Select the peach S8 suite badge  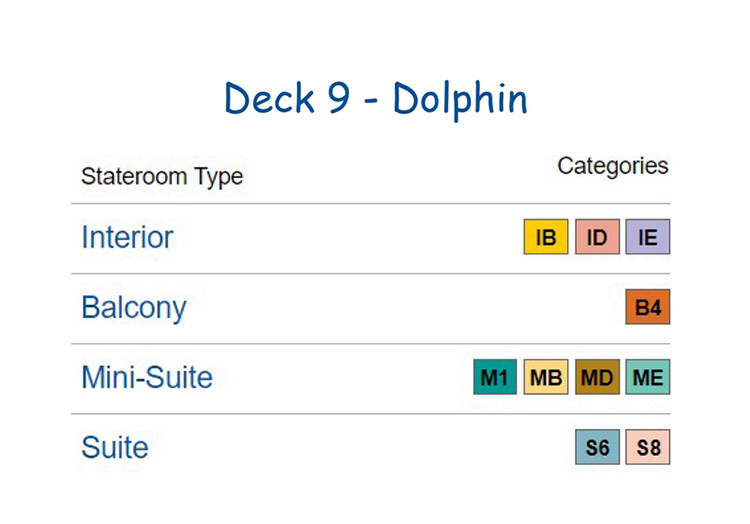648,447
